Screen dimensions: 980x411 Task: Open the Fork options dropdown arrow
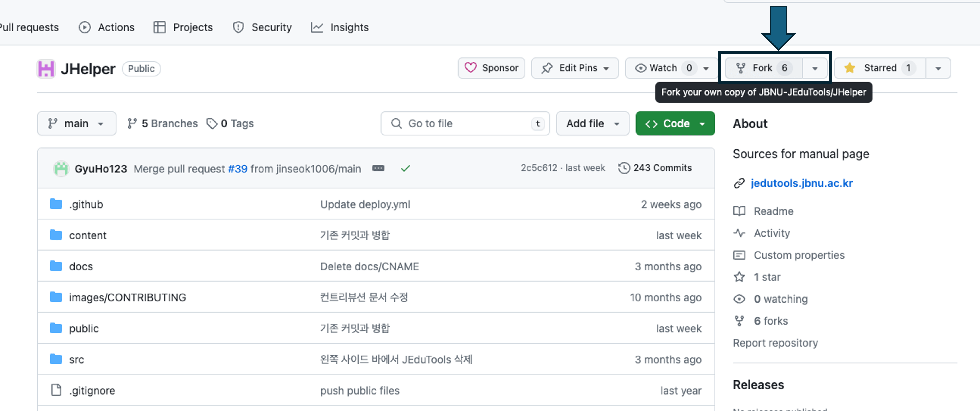point(815,69)
